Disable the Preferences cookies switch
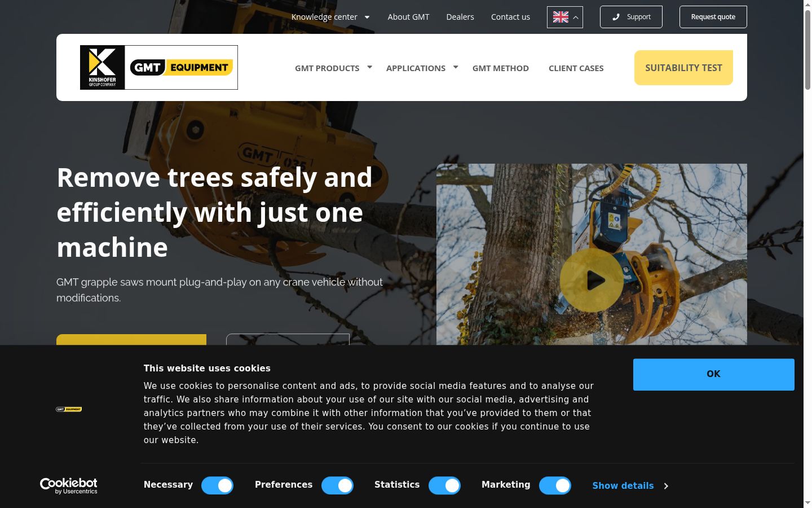The image size is (812, 508). click(x=337, y=485)
